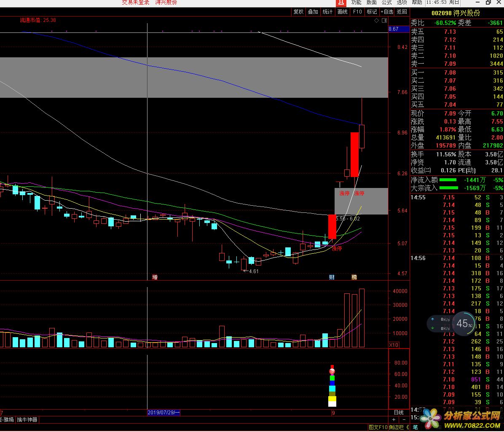Select the 雅娟 indicator tab
504x432 pixels.
7,420
